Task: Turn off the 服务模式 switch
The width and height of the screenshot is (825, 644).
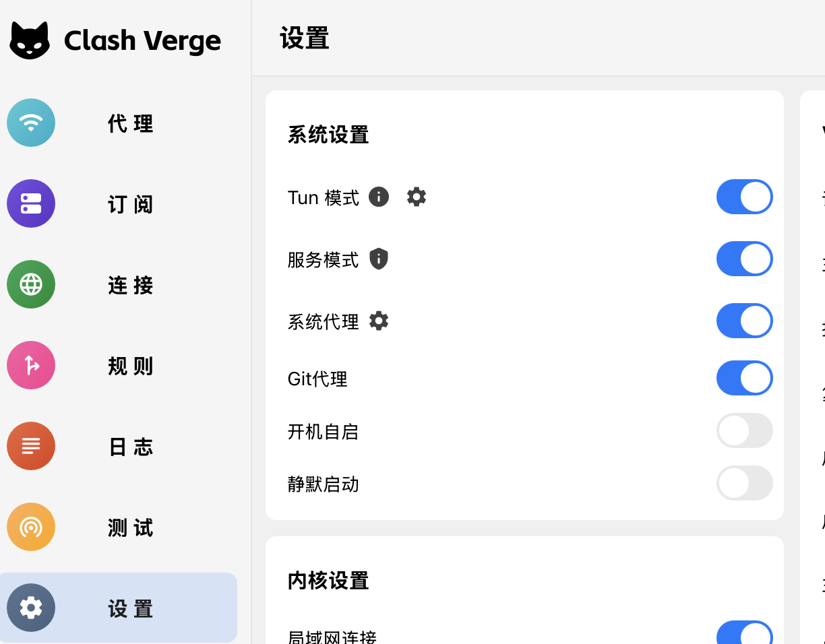Action: 744,259
